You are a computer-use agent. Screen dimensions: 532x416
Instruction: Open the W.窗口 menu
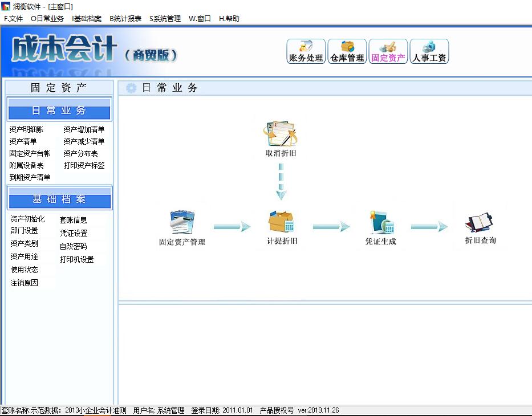tap(200, 19)
